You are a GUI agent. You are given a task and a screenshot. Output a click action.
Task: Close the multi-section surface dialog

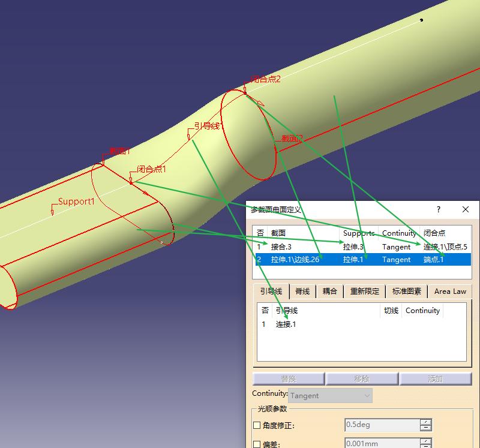[x=466, y=209]
